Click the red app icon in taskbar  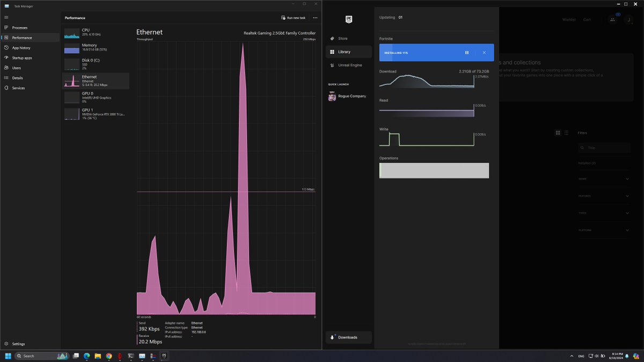pos(120,356)
